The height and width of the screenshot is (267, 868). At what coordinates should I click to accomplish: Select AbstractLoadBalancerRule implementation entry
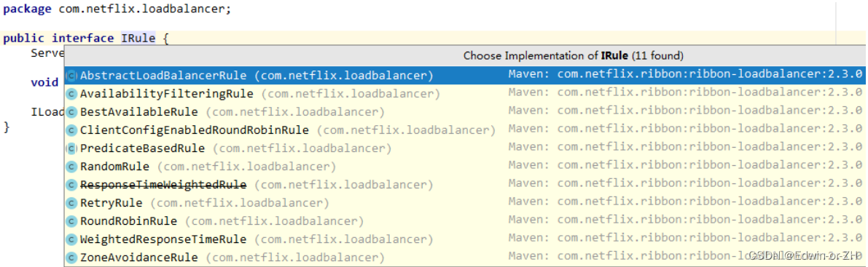pos(464,76)
